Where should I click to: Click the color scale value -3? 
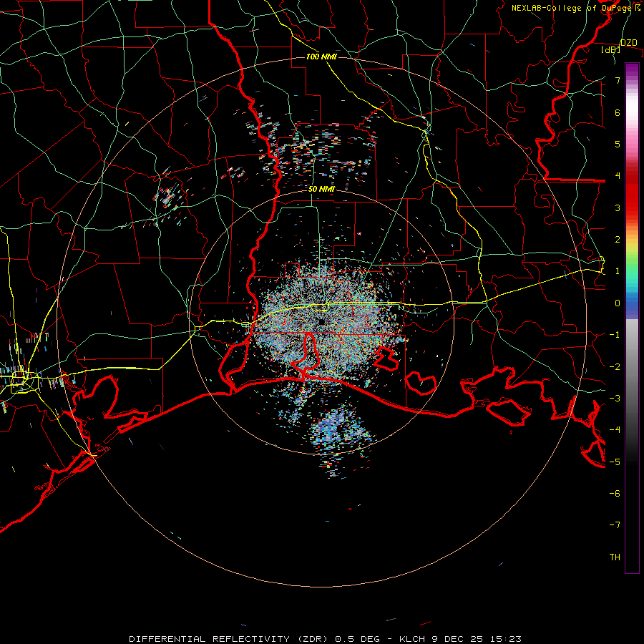pos(615,399)
